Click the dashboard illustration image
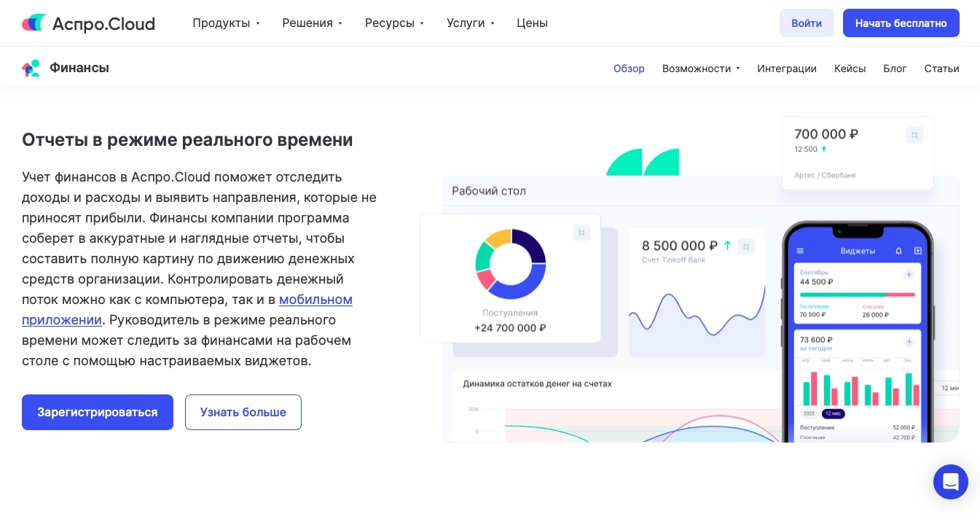The height and width of the screenshot is (514, 980). 689,279
